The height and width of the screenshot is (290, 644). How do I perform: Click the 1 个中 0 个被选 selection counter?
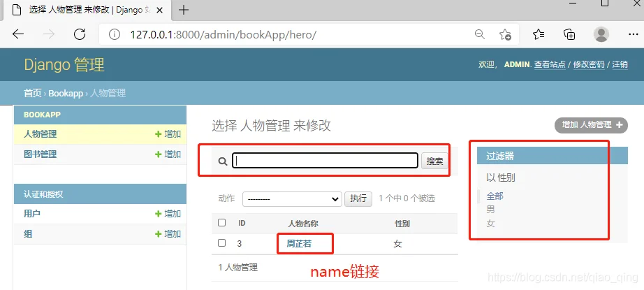click(407, 199)
